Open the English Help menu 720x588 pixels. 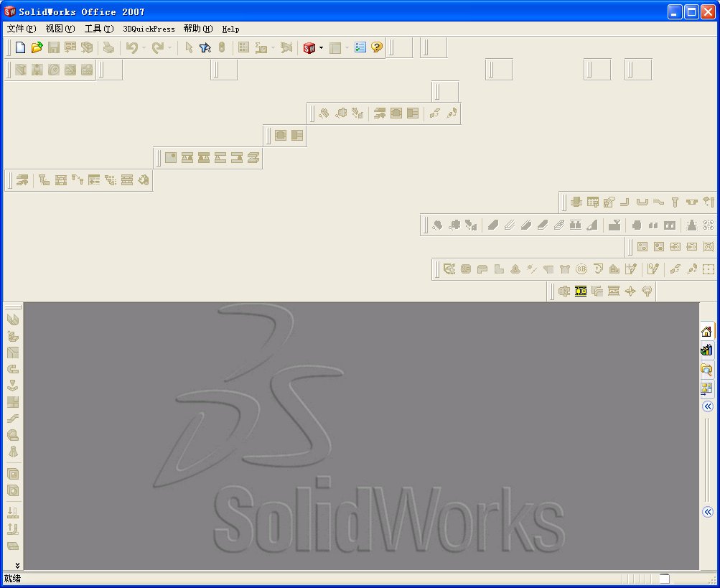click(x=230, y=29)
